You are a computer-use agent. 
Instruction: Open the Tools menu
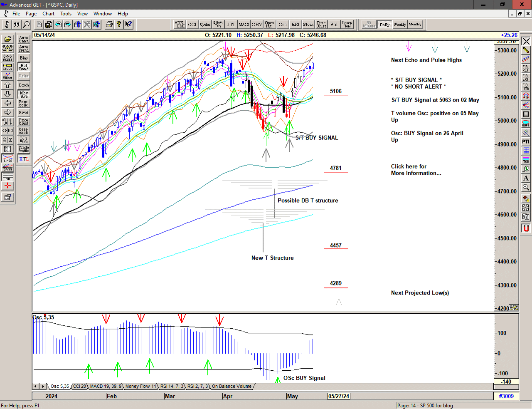pyautogui.click(x=66, y=14)
